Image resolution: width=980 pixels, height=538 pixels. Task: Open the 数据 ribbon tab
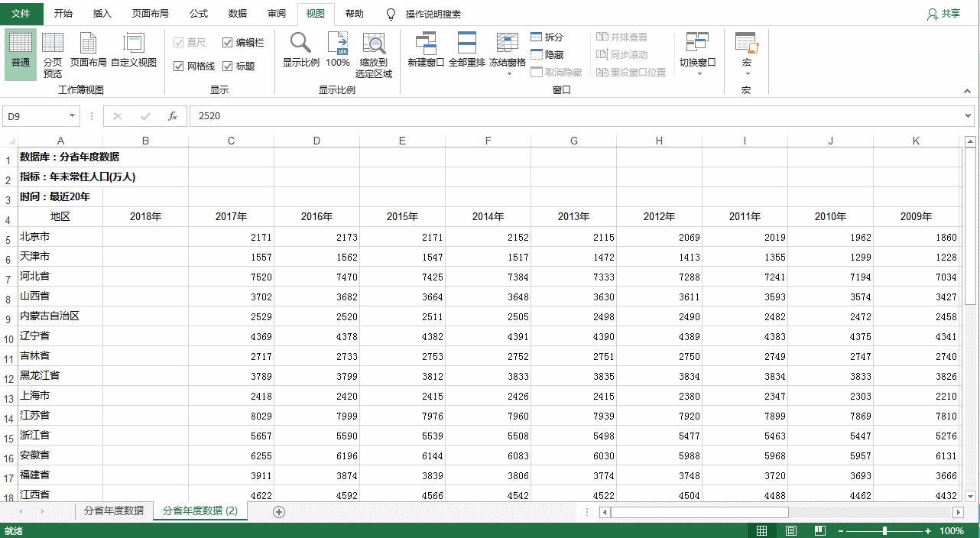point(237,14)
